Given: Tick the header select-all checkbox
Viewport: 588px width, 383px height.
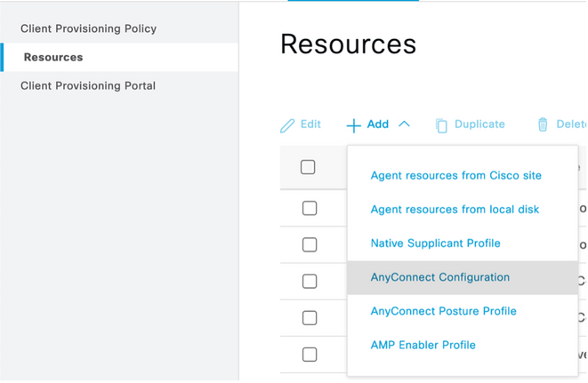Looking at the screenshot, I should [308, 167].
